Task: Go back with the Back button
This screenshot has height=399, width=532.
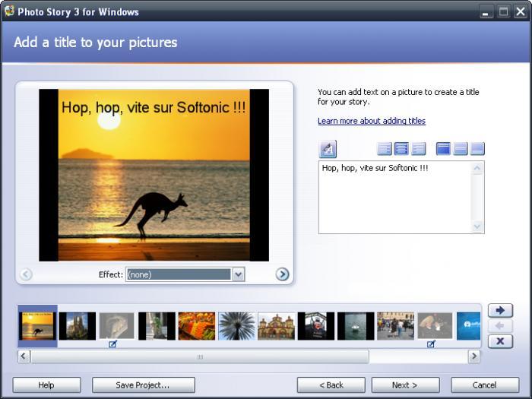Action: [x=331, y=385]
